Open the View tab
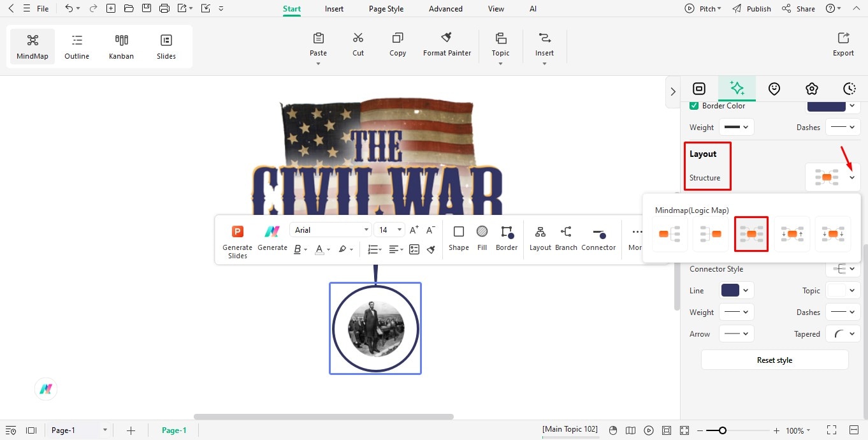This screenshot has height=440, width=868. (496, 9)
